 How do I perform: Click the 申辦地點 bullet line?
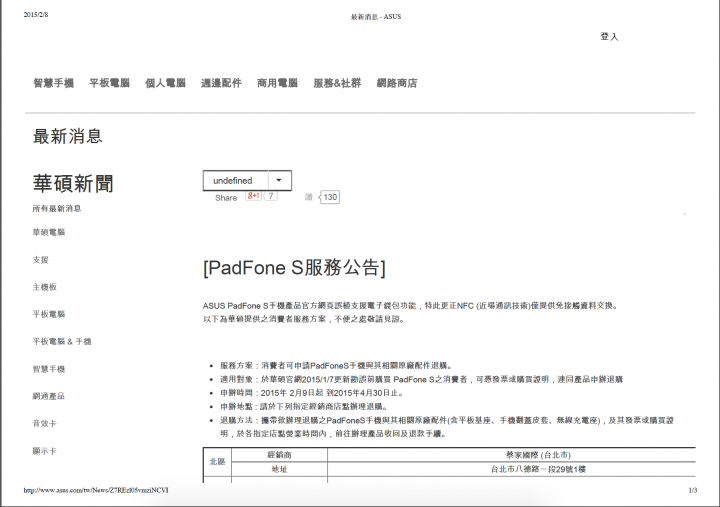[304, 407]
